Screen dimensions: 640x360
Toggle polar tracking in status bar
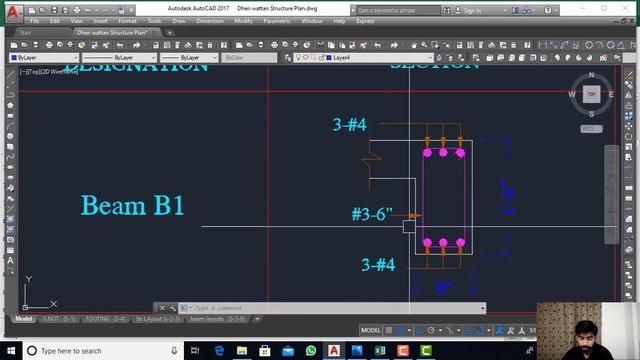431,330
